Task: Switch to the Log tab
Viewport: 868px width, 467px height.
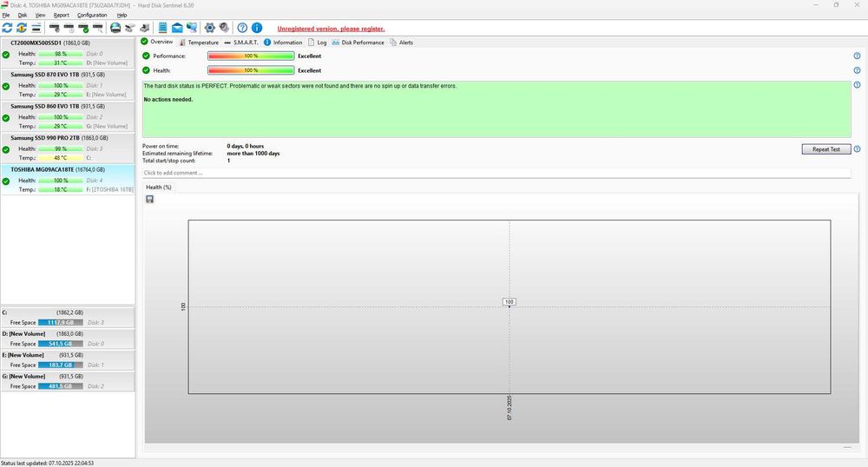Action: (317, 42)
